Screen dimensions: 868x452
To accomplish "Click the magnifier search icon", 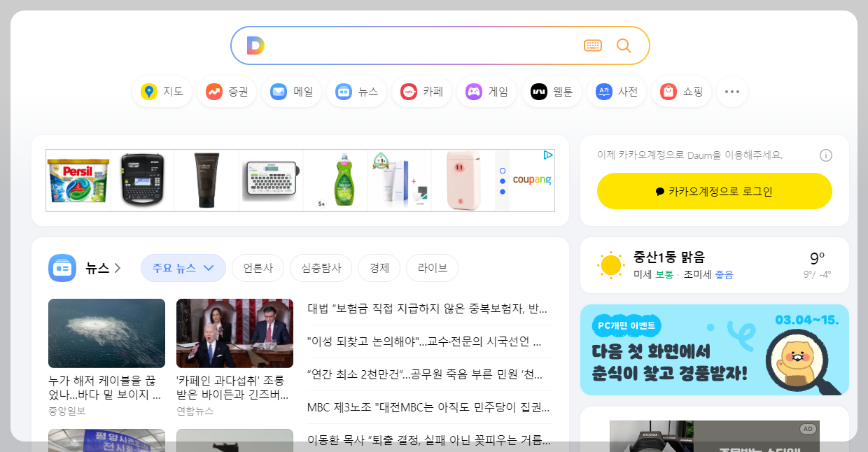I will point(624,45).
